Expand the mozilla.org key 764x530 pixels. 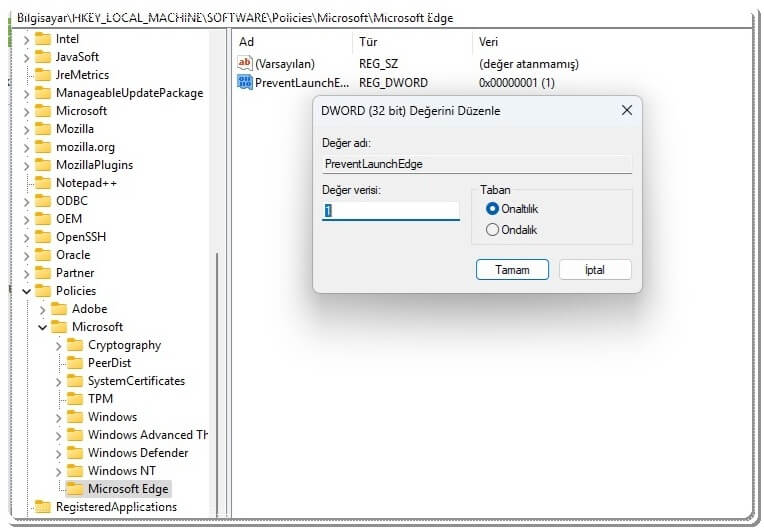pos(26,148)
